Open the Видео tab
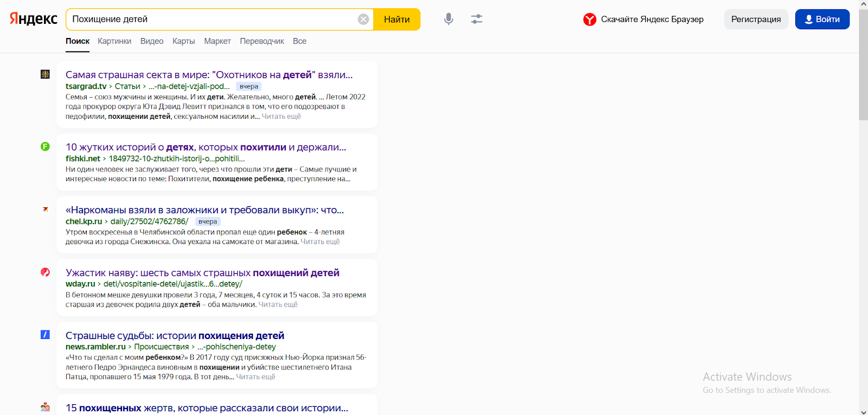868x415 pixels. tap(152, 41)
